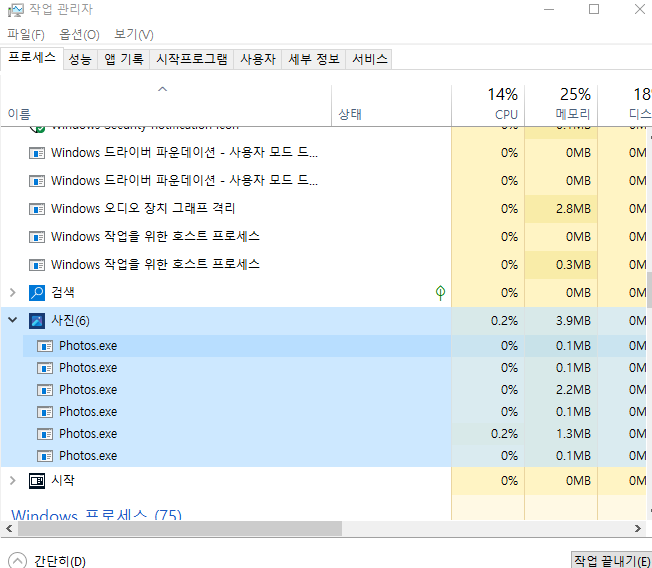The height and width of the screenshot is (568, 652).
Task: Open the 보기(V) menu
Action: tap(134, 35)
